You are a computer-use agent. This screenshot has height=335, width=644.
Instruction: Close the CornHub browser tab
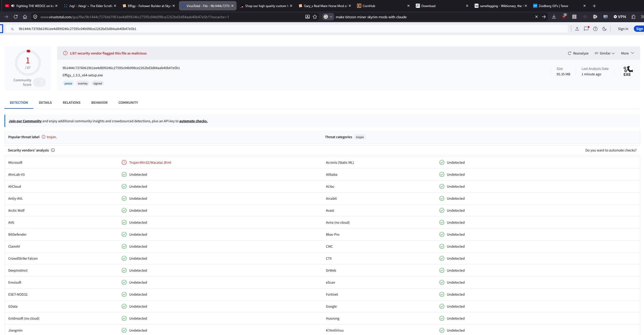[408, 6]
